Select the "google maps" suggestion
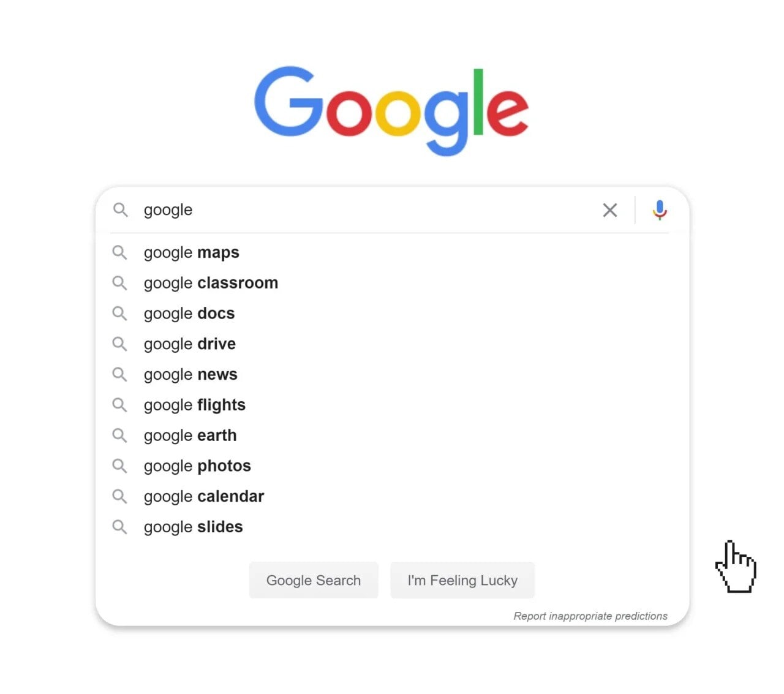 tap(192, 252)
